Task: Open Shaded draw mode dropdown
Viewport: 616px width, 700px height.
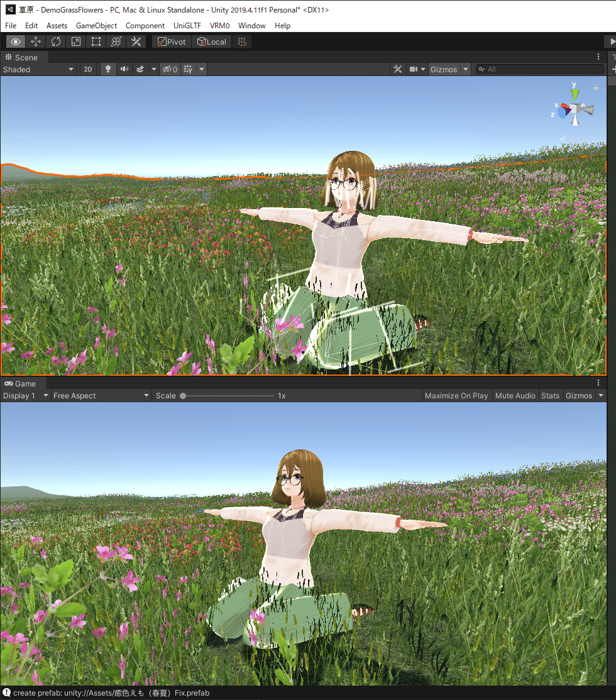Action: tap(38, 69)
